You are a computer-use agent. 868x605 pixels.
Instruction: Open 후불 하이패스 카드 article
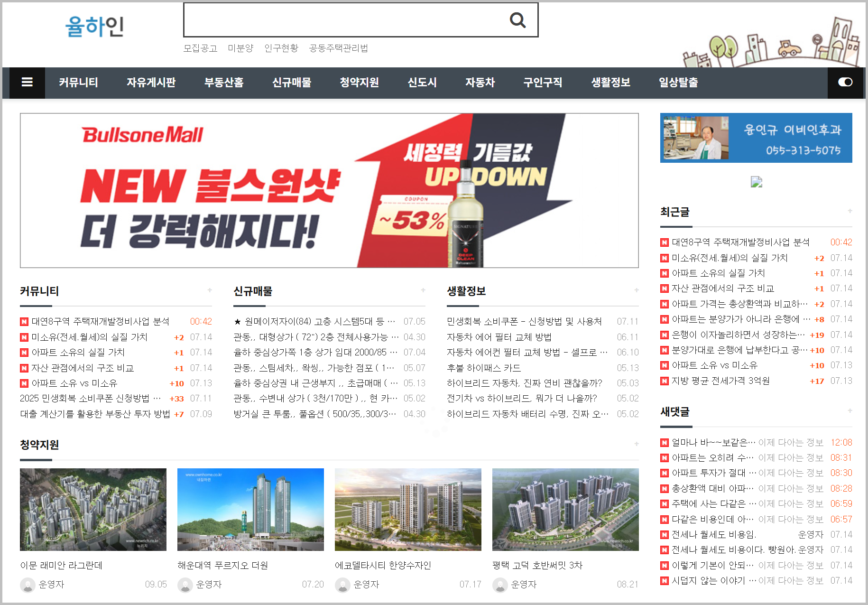[x=484, y=368]
